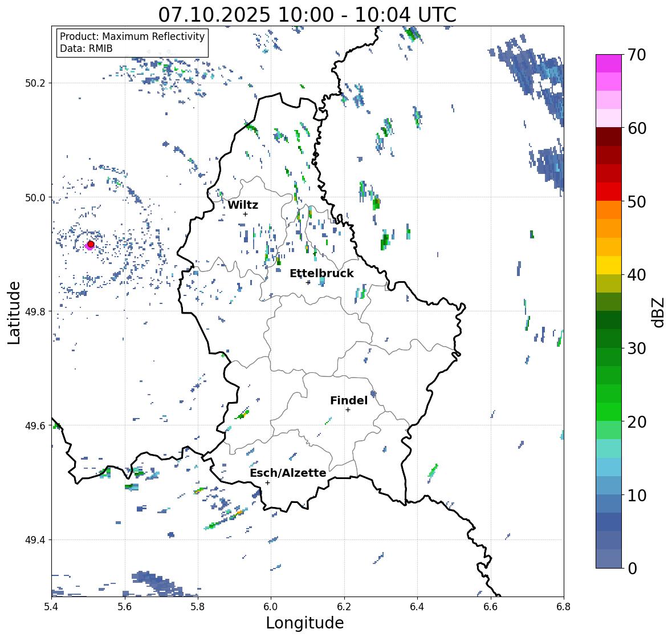Click colorbar tick value 50

point(637,201)
